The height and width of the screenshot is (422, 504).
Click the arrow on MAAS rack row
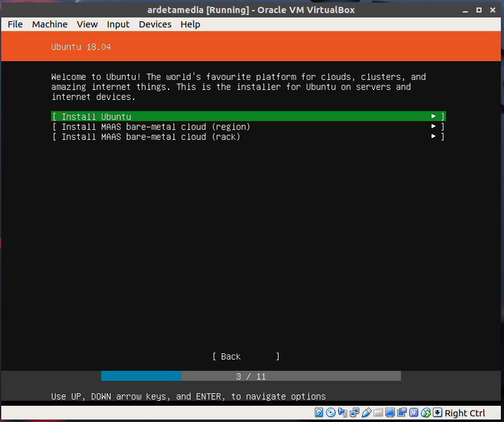tap(433, 137)
